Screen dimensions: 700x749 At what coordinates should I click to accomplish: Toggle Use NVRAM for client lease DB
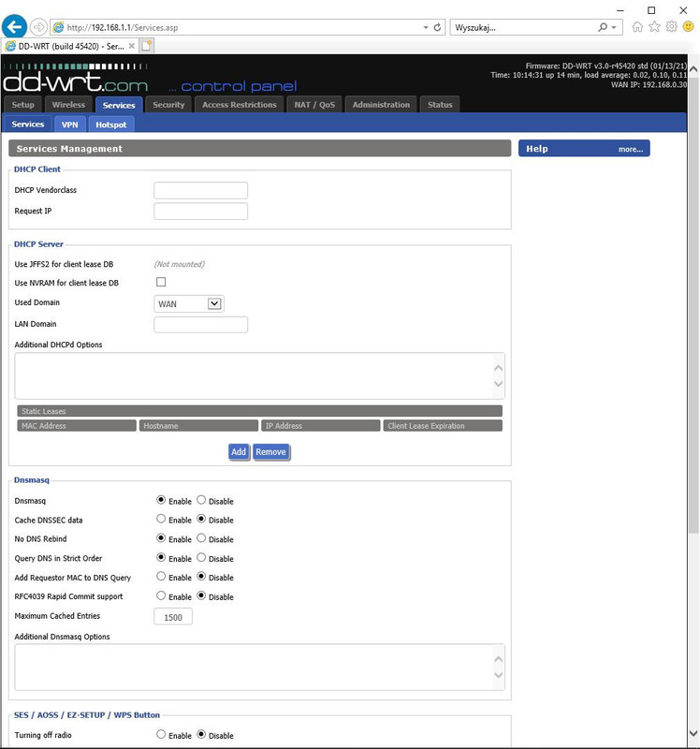[x=161, y=283]
